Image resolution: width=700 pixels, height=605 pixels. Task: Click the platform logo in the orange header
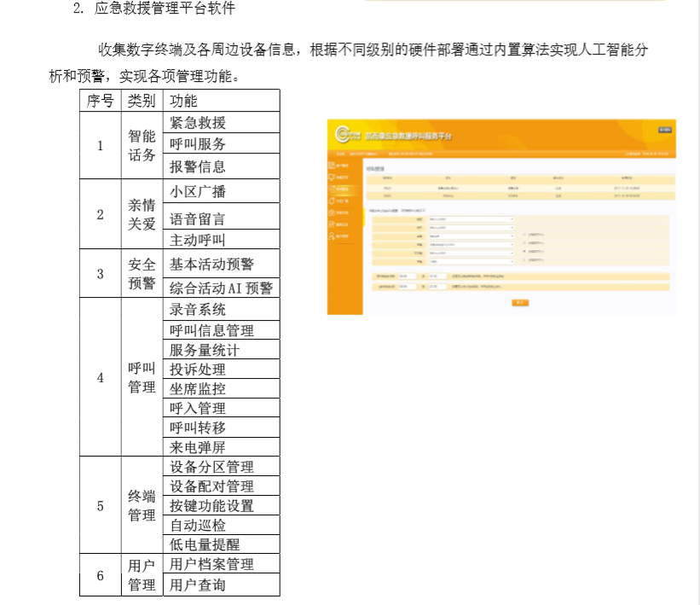coord(350,134)
